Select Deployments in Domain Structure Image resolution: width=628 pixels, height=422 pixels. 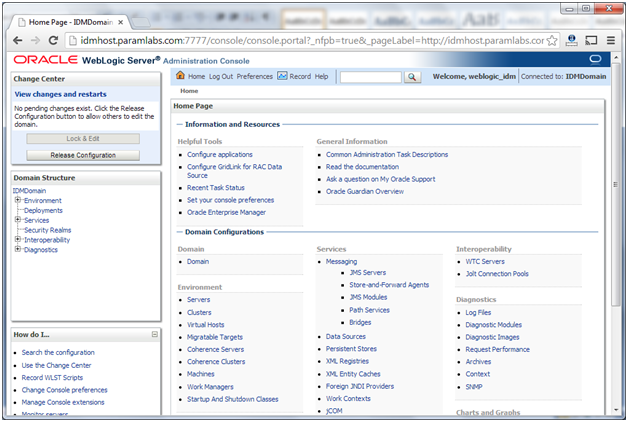(x=43, y=211)
